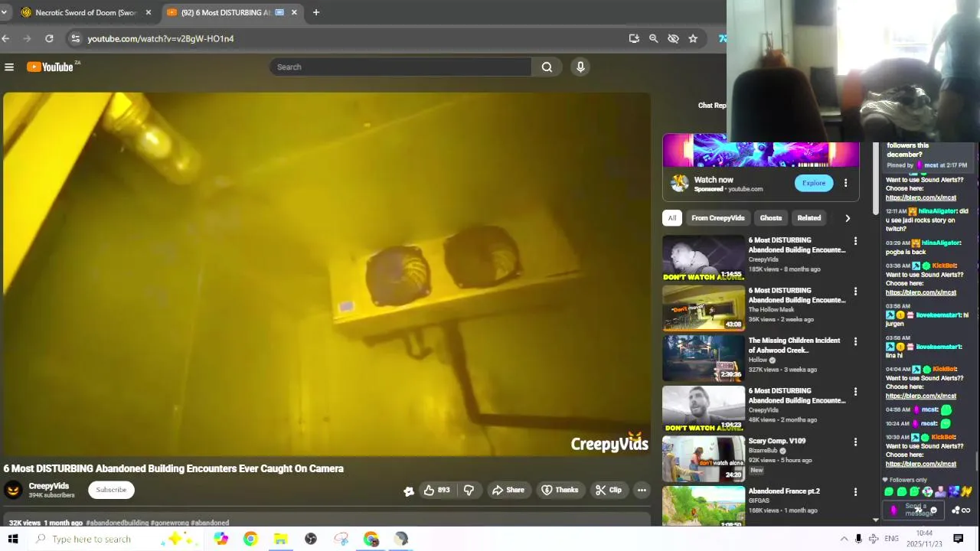Click the #gonewrong hashtag

point(170,523)
